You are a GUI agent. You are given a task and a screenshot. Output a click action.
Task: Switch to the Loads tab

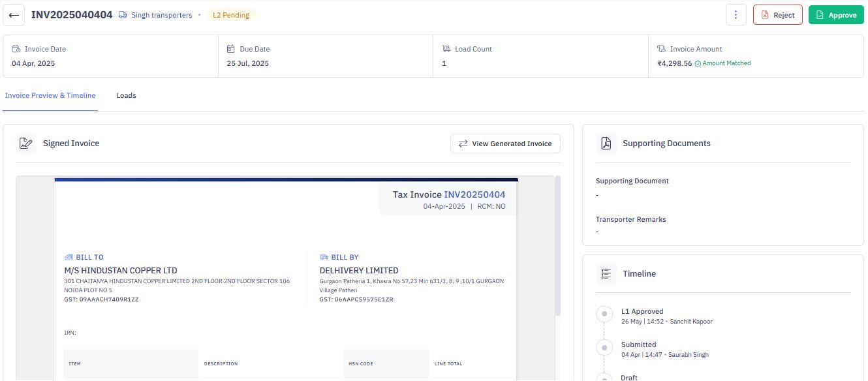tap(126, 95)
